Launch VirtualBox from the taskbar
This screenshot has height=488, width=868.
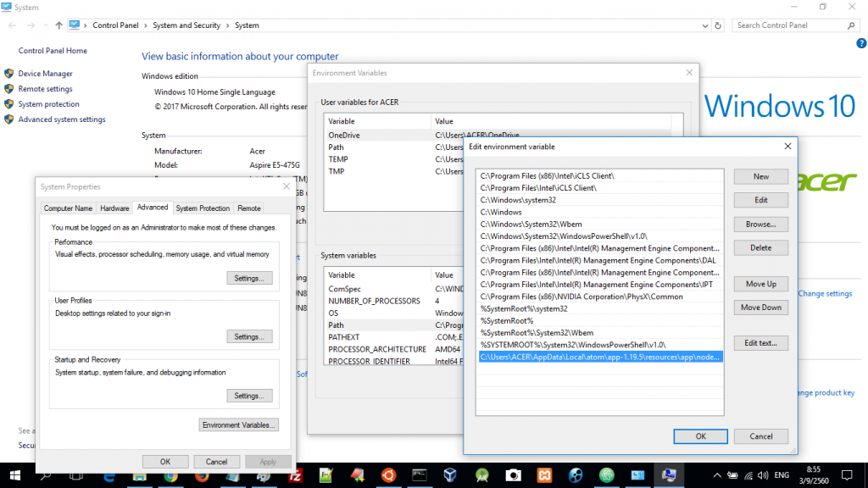click(450, 475)
